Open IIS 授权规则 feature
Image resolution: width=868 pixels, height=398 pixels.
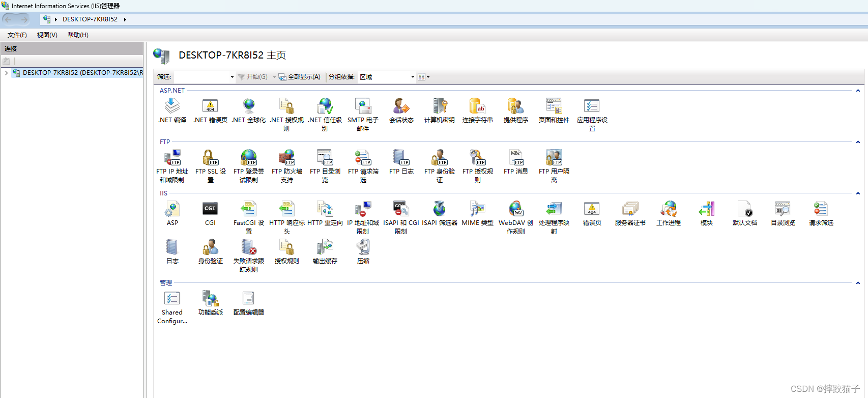[x=286, y=251]
